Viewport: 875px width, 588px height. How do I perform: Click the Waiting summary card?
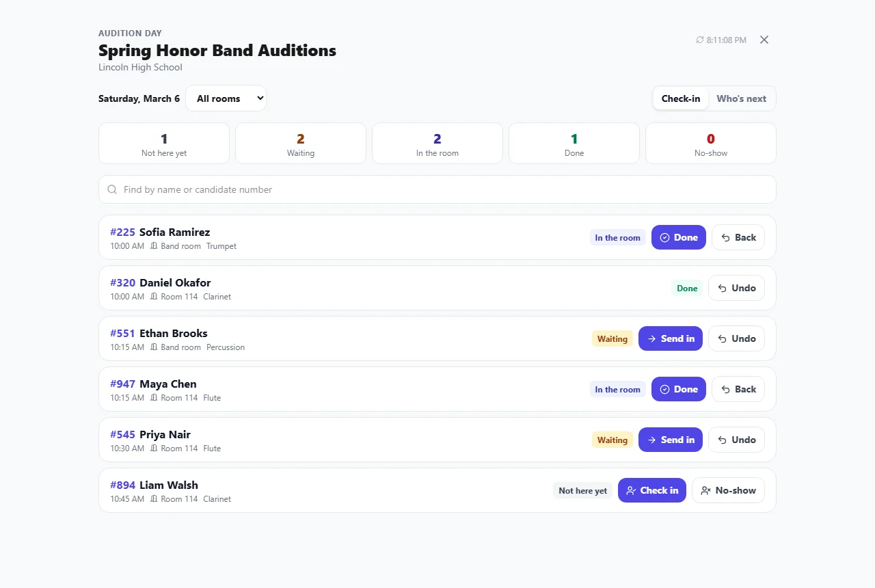coord(301,144)
